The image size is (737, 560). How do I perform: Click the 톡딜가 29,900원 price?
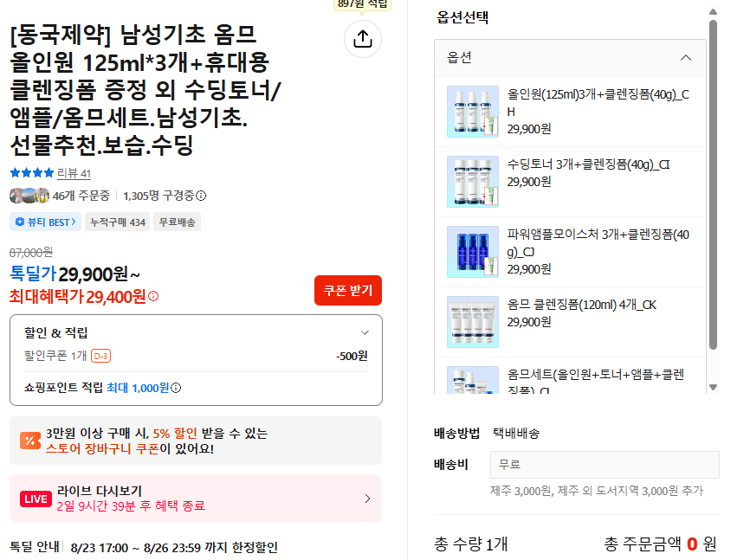(x=74, y=274)
